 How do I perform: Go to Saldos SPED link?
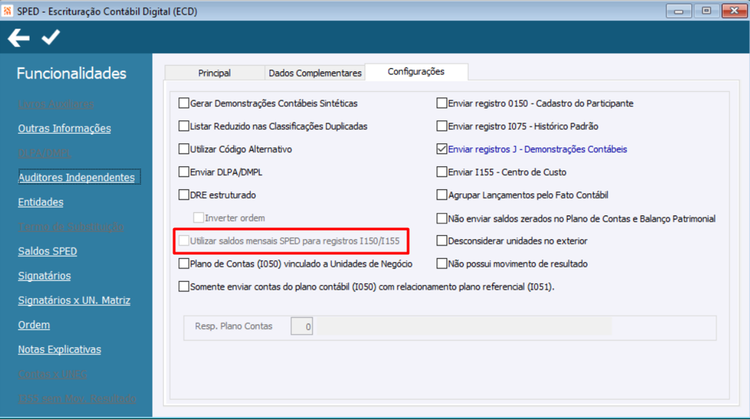[47, 251]
